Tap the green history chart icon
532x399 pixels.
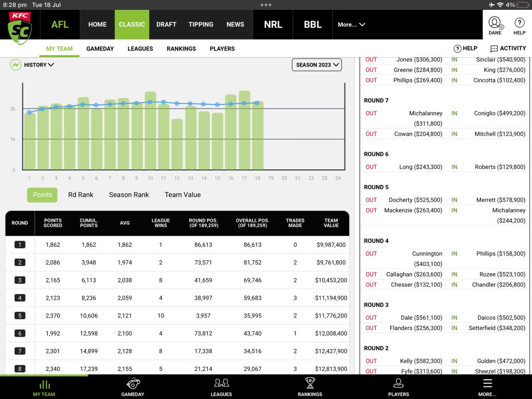[16, 65]
